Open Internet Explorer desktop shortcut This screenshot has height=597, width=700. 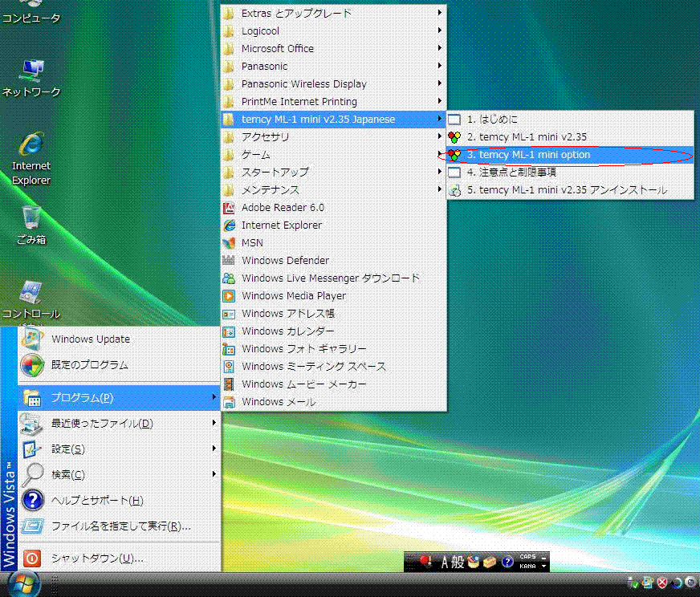tap(31, 158)
